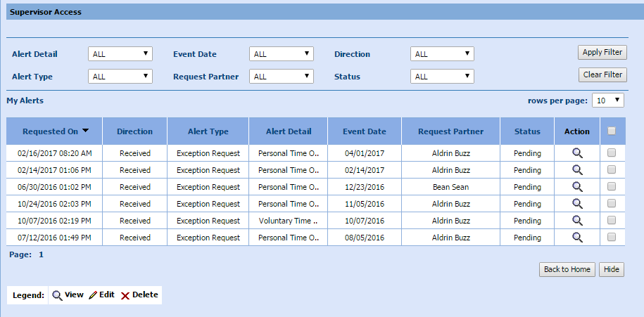The image size is (644, 317).
Task: Check the box for the 02/16/2017 request
Action: pyautogui.click(x=612, y=153)
